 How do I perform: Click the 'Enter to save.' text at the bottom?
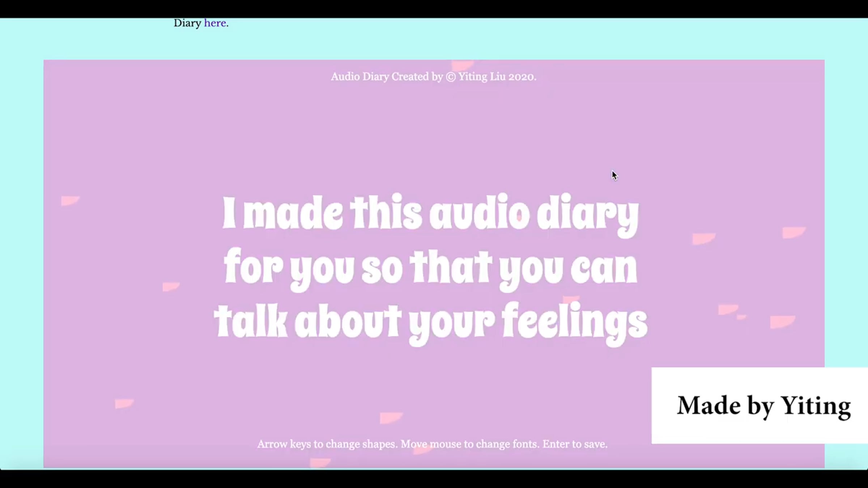point(575,444)
